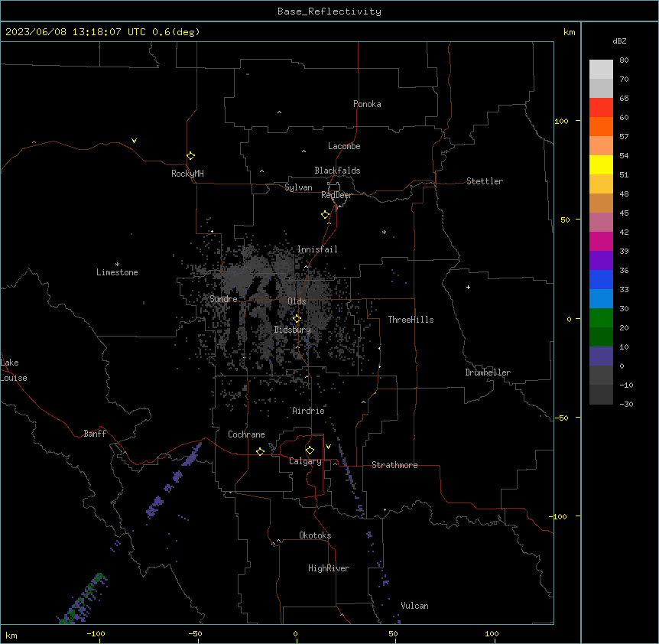Click the RockyMH town label
This screenshot has width=659, height=644.
click(x=187, y=174)
